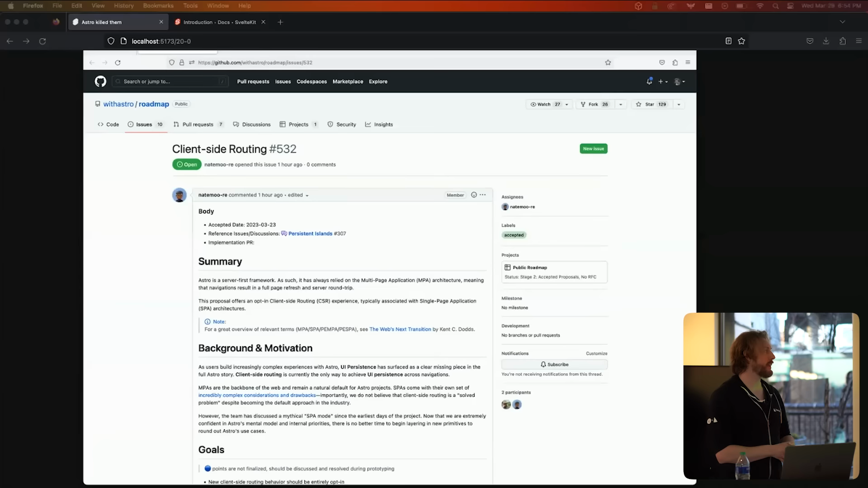
Task: Click the green New issue button
Action: 593,149
